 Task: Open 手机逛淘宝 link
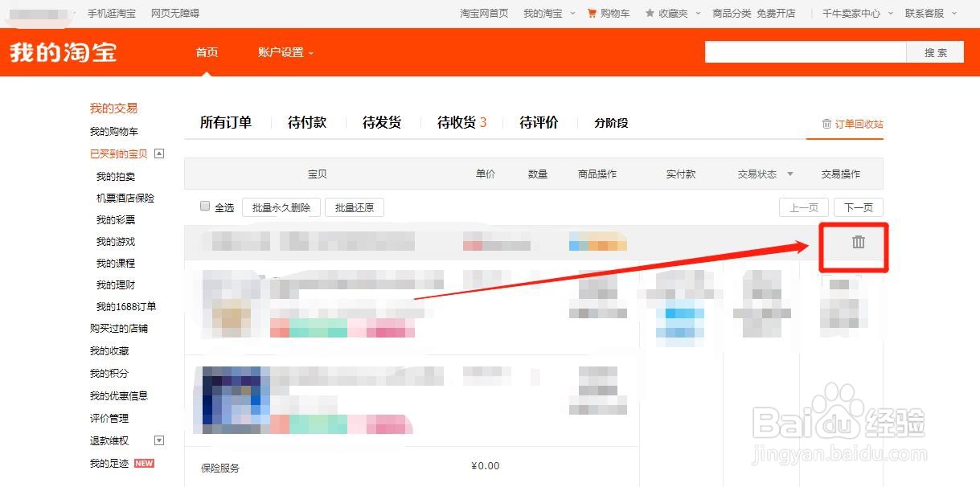[x=112, y=14]
